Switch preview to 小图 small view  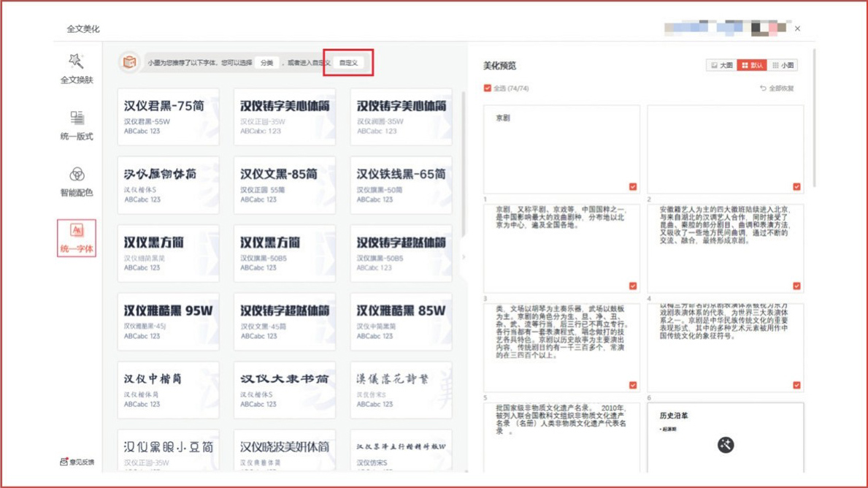pos(783,65)
